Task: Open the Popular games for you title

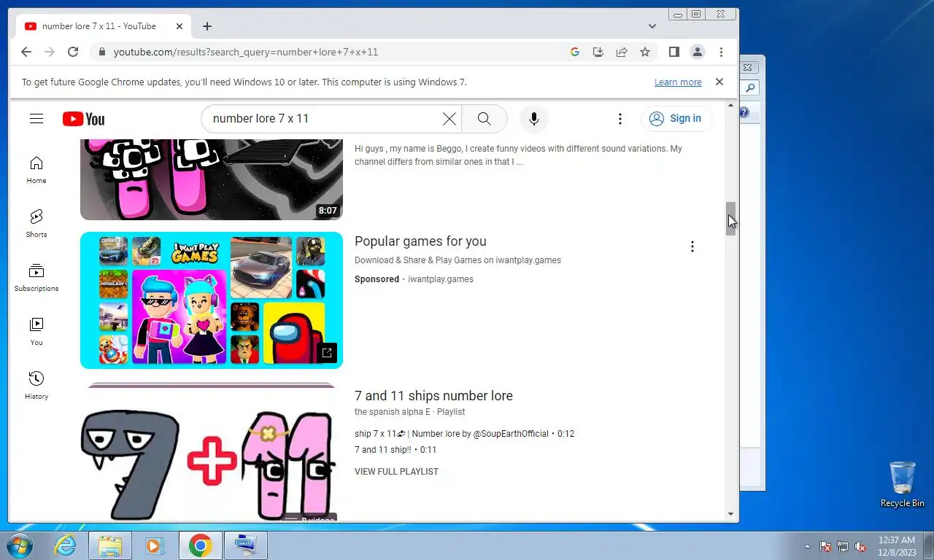Action: 420,241
